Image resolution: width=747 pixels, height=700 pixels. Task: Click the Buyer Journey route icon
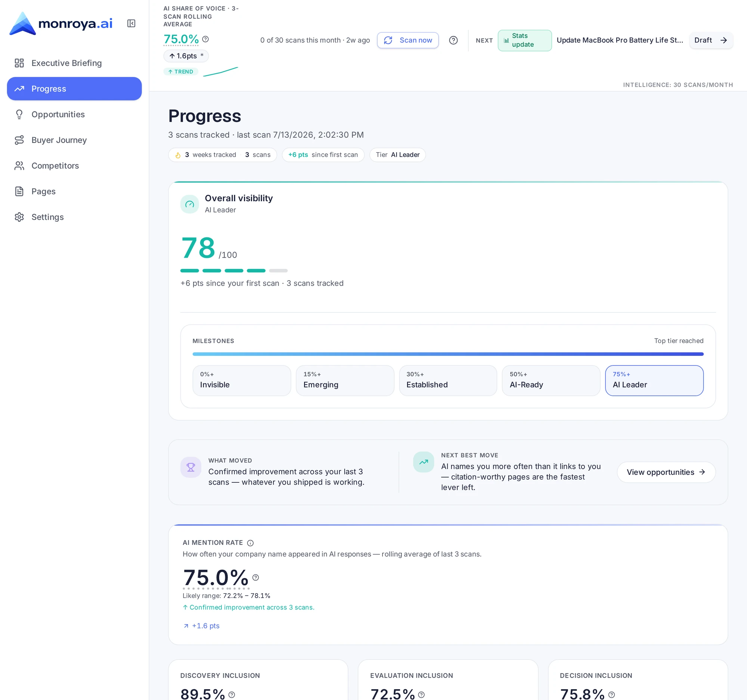(19, 140)
